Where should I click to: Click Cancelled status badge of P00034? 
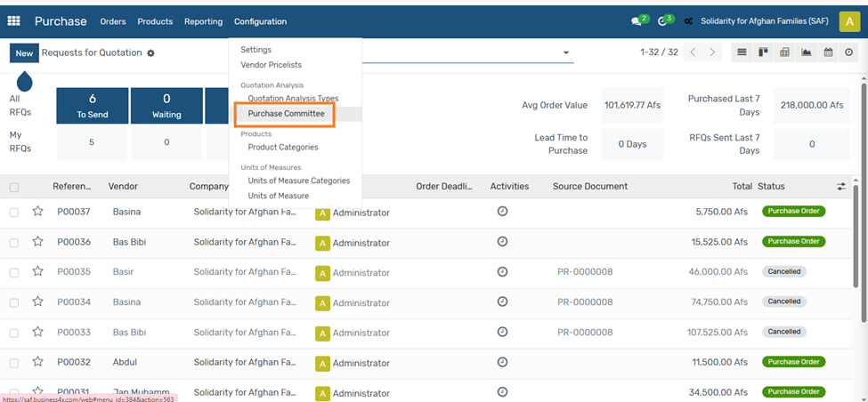(x=783, y=301)
